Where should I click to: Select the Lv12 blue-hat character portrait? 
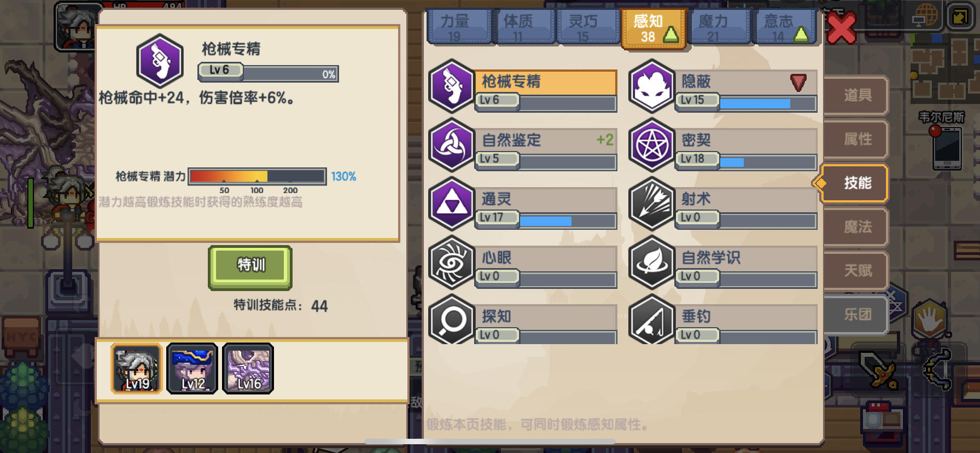(192, 368)
